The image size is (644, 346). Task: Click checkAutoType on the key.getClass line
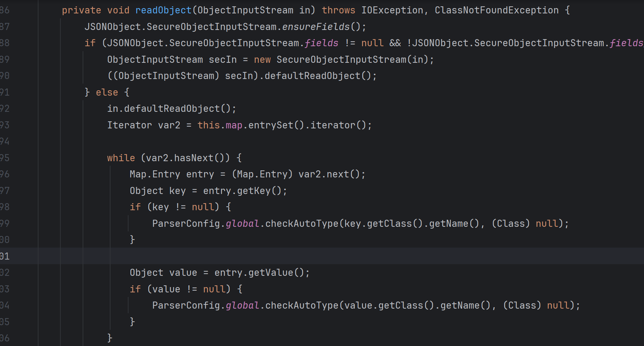(x=302, y=224)
